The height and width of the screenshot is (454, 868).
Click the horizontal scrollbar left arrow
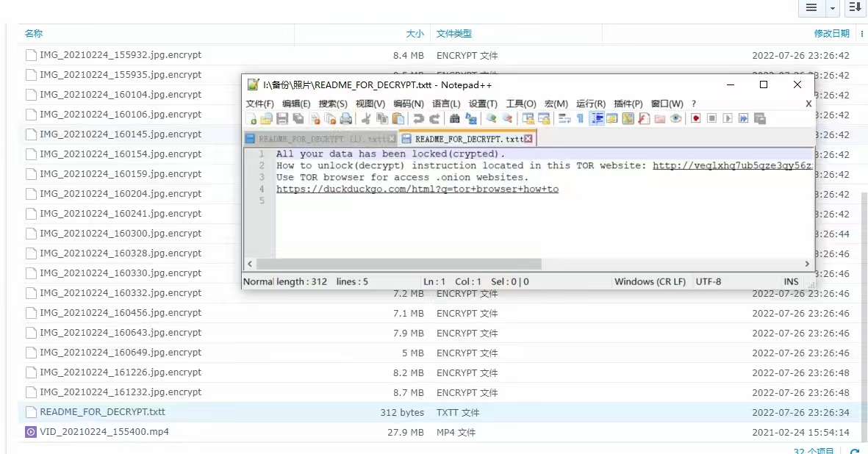[250, 264]
